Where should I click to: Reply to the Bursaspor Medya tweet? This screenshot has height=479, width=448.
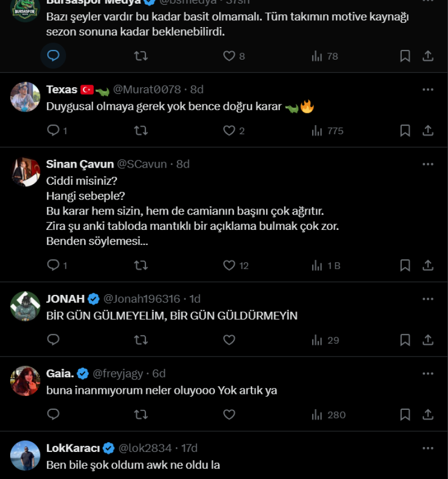53,56
